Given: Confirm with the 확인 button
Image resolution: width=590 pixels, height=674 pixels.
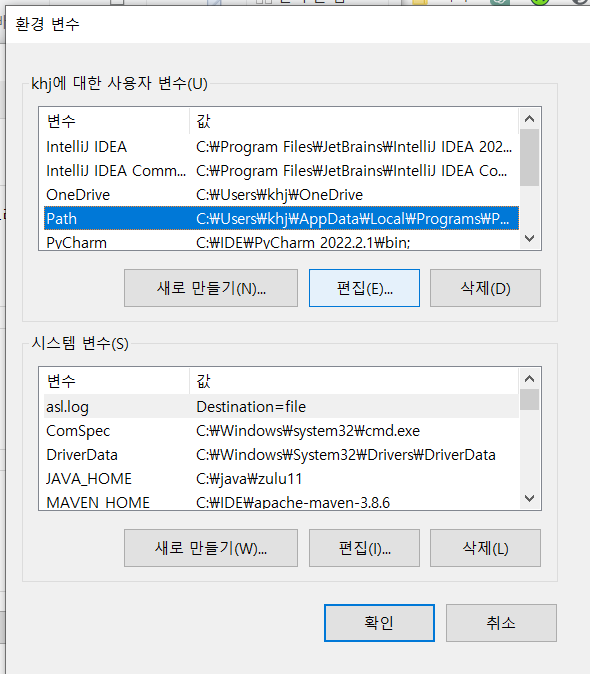Looking at the screenshot, I should (379, 623).
